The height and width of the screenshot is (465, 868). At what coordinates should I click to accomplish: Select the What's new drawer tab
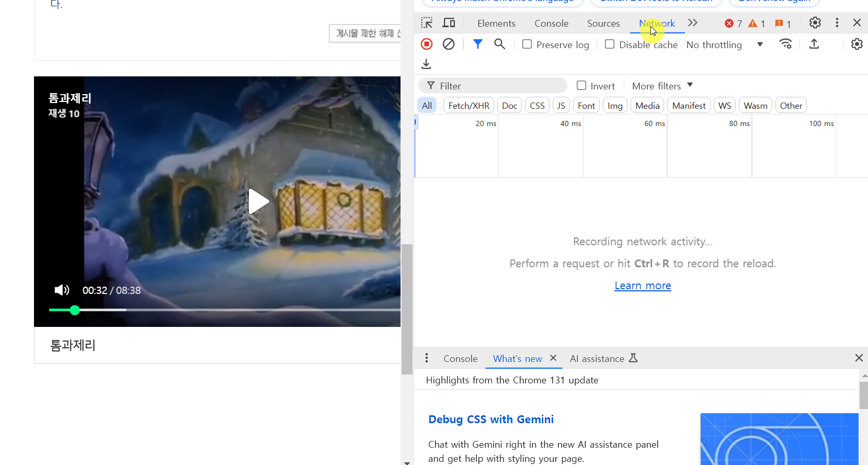[517, 359]
